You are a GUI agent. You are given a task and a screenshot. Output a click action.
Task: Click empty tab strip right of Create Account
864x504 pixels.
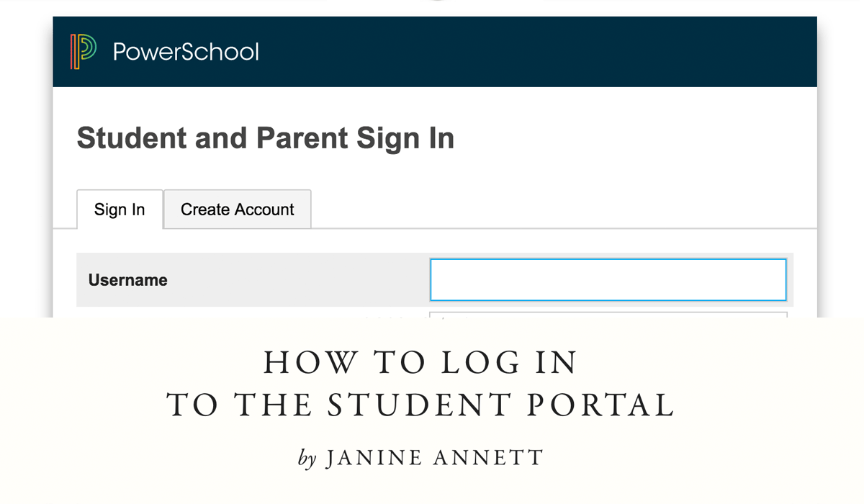tap(562, 210)
